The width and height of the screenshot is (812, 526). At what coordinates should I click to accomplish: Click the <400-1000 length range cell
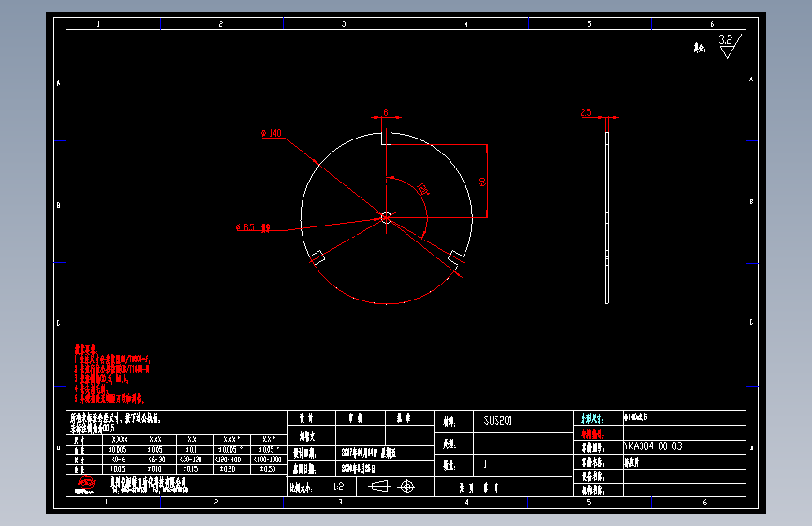[268, 460]
